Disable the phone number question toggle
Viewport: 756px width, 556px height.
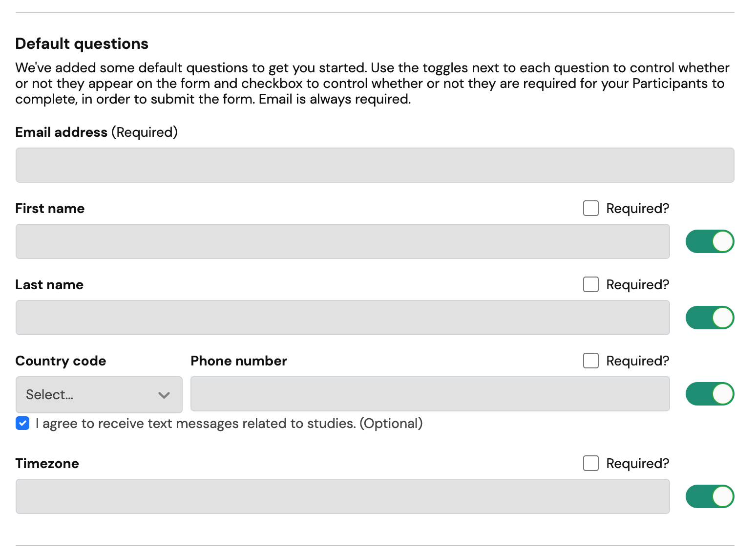click(x=710, y=394)
